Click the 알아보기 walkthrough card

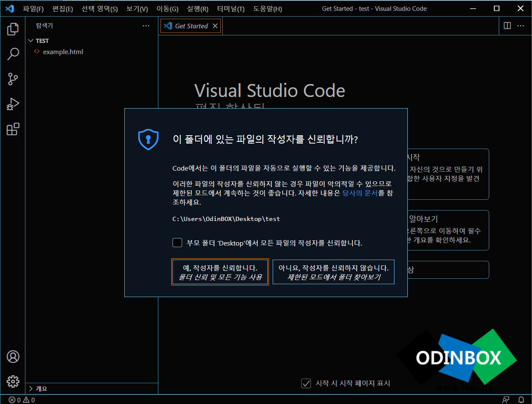[448, 230]
